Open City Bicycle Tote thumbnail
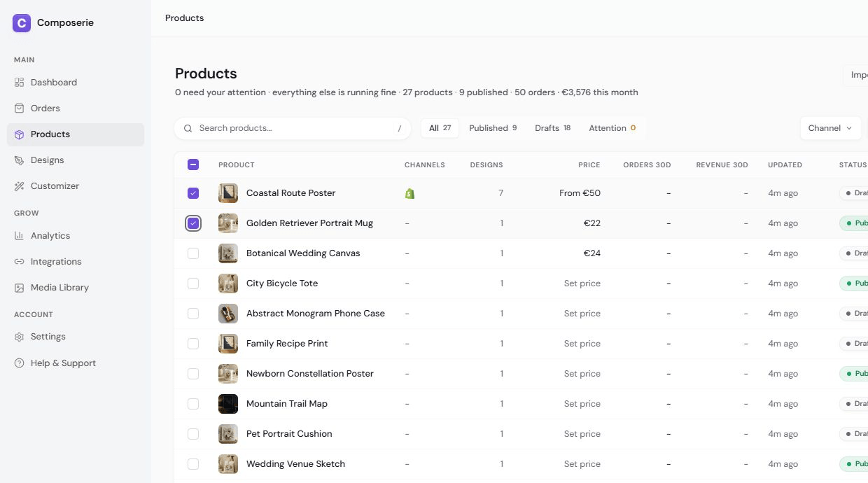 click(x=228, y=283)
